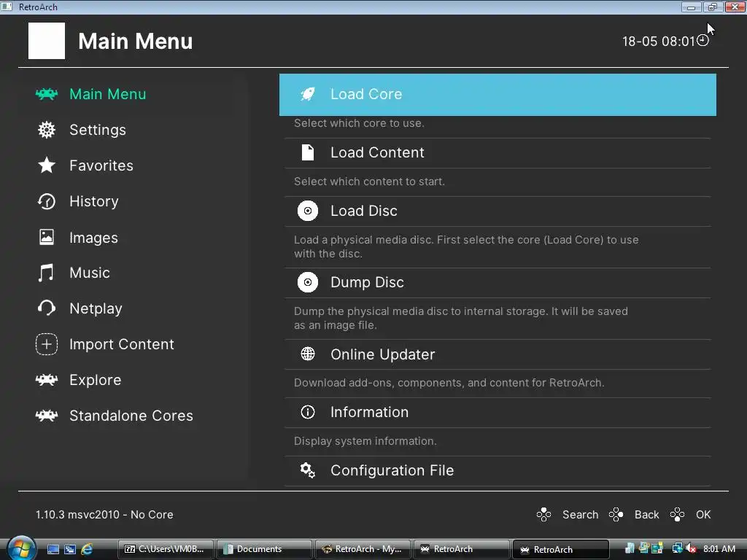Screen dimensions: 747x560
Task: Select the Load Core entry
Action: pos(498,94)
